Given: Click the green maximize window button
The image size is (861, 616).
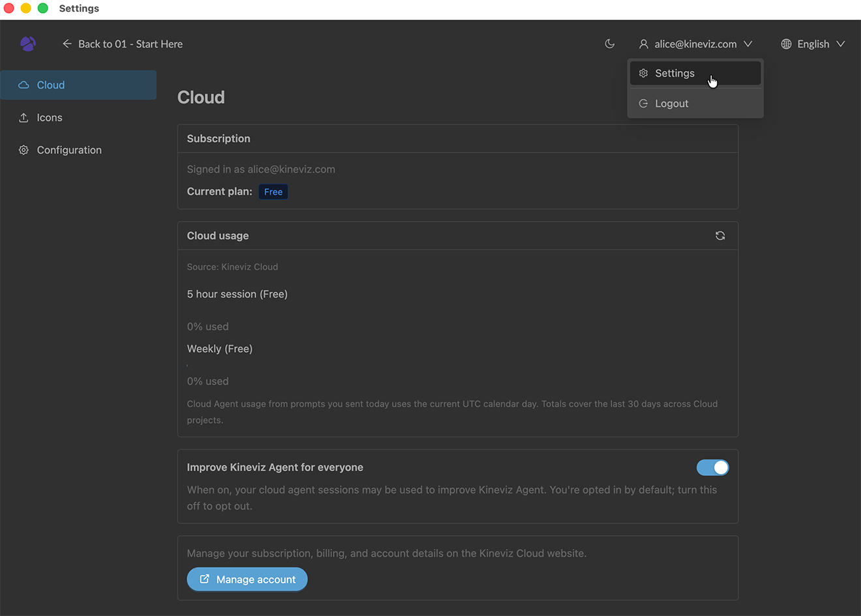Looking at the screenshot, I should [x=43, y=8].
